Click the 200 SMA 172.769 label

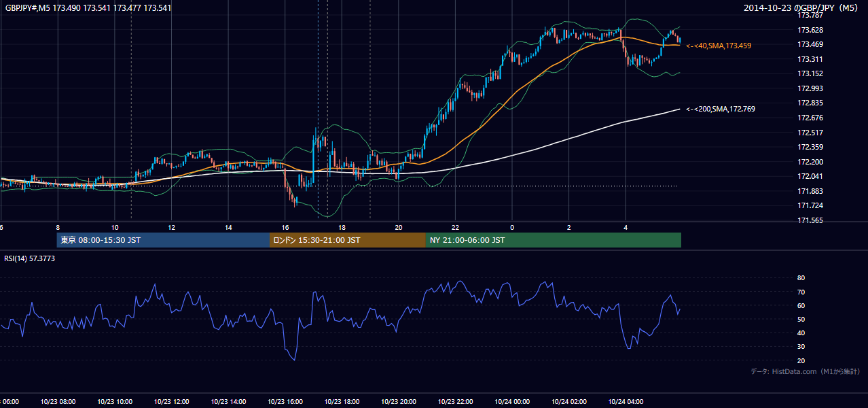[721, 109]
